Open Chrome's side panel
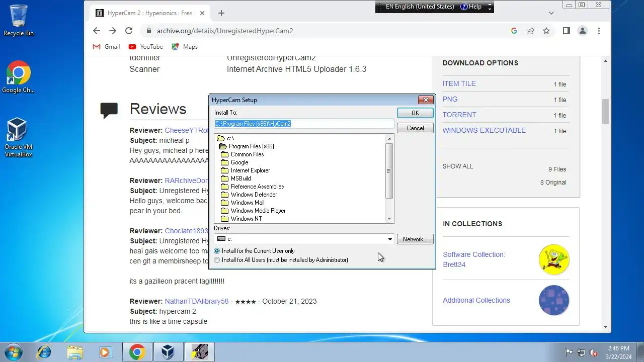 (567, 31)
